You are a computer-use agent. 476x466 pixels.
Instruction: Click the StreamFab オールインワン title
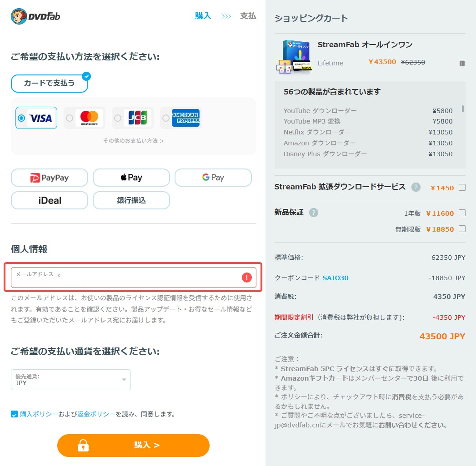click(x=365, y=45)
